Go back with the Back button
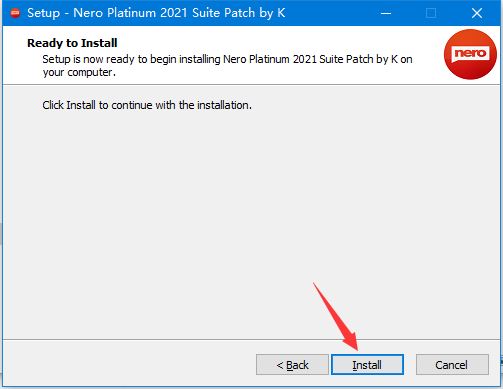Image resolution: width=503 pixels, height=389 pixels. coord(292,365)
